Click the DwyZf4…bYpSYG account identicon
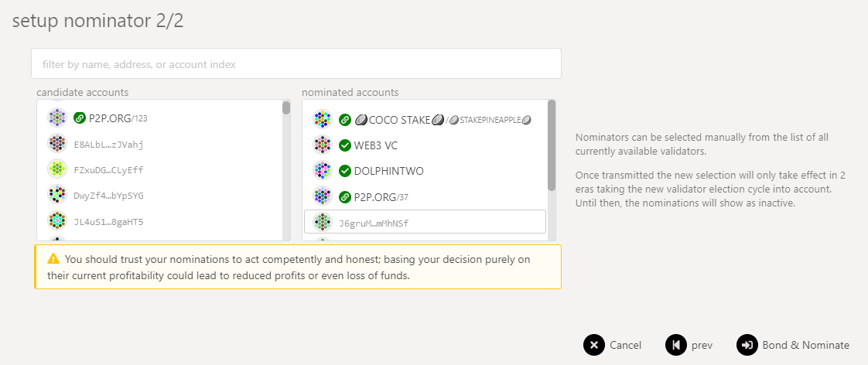 point(57,195)
